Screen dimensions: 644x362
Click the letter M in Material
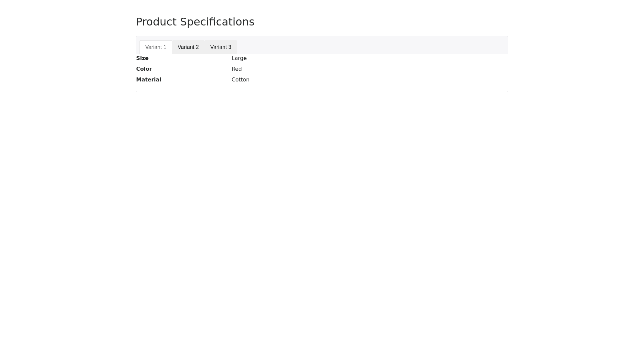[x=139, y=80]
